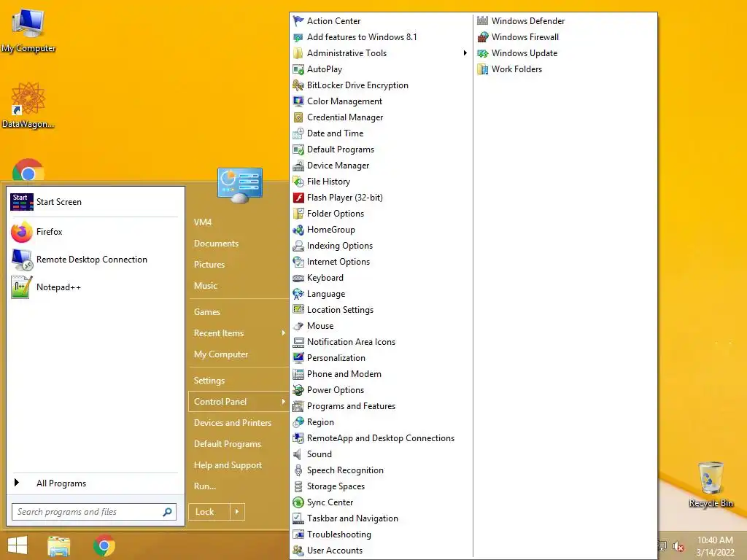Click the HomeGroup icon
Image resolution: width=747 pixels, height=560 pixels.
click(x=298, y=230)
